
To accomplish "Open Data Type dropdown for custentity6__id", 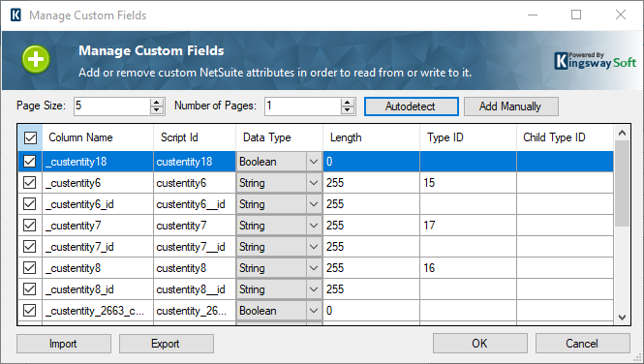I will click(x=314, y=204).
